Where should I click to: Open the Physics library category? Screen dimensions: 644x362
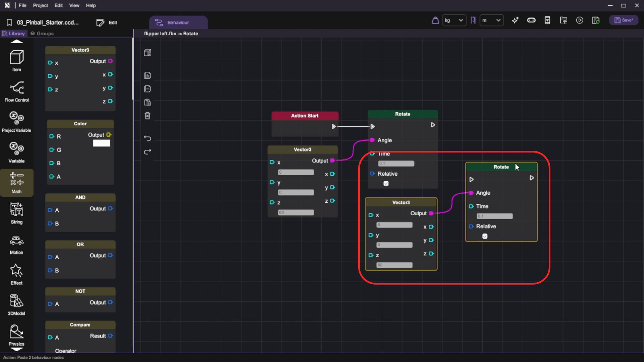(16, 335)
